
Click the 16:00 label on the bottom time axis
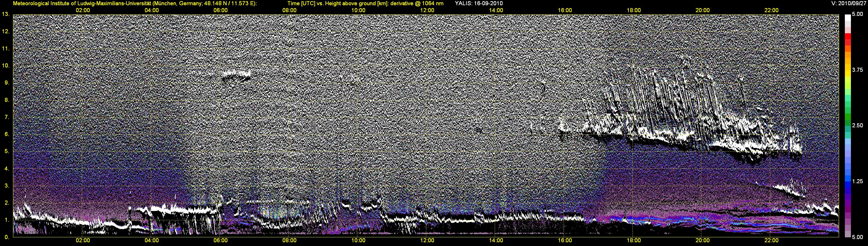(565, 240)
